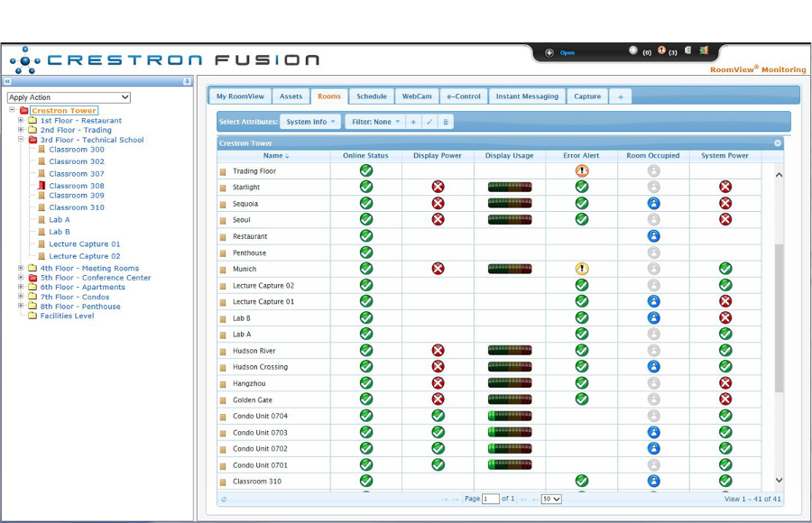Click the add filter plus icon
The image size is (812, 523).
click(x=413, y=123)
